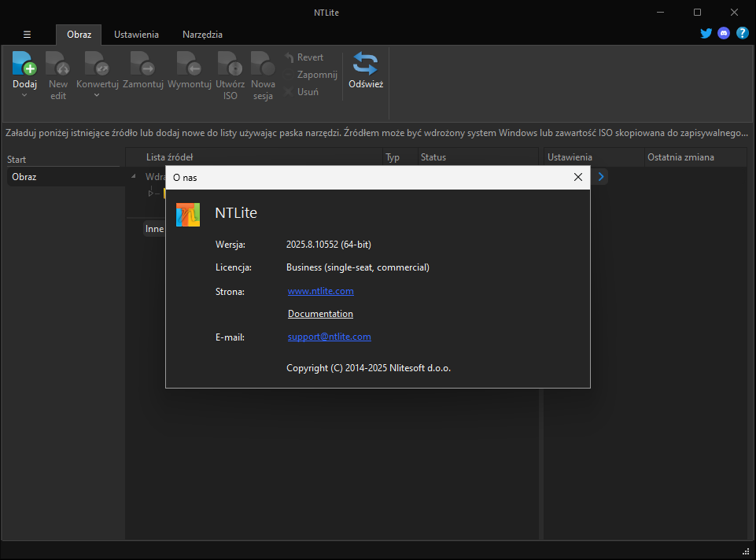756x560 pixels.
Task: Close the O nas dialog
Action: click(x=578, y=177)
